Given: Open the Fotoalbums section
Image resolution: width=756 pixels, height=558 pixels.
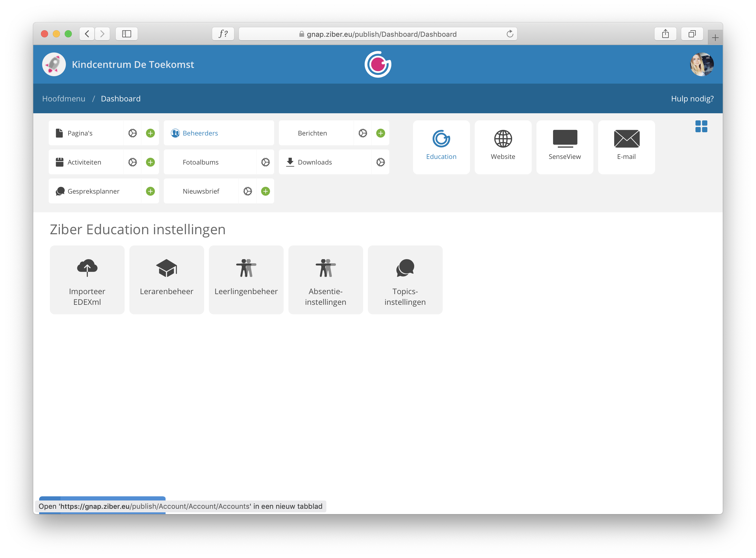Looking at the screenshot, I should click(210, 162).
